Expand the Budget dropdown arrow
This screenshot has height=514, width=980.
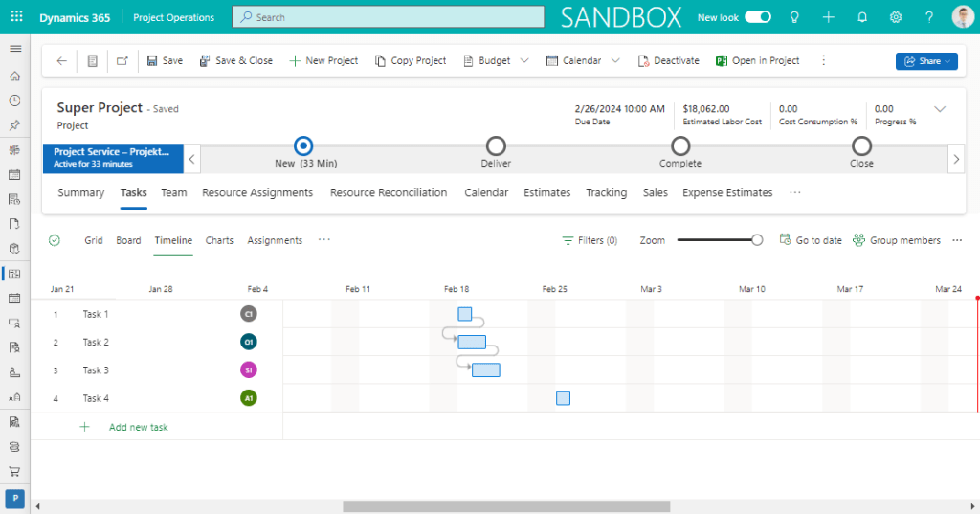pyautogui.click(x=524, y=60)
